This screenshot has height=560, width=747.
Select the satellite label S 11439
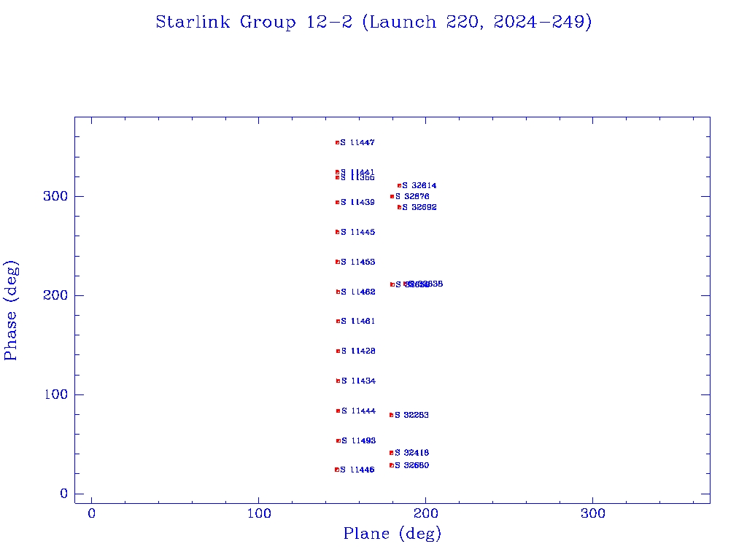[357, 203]
